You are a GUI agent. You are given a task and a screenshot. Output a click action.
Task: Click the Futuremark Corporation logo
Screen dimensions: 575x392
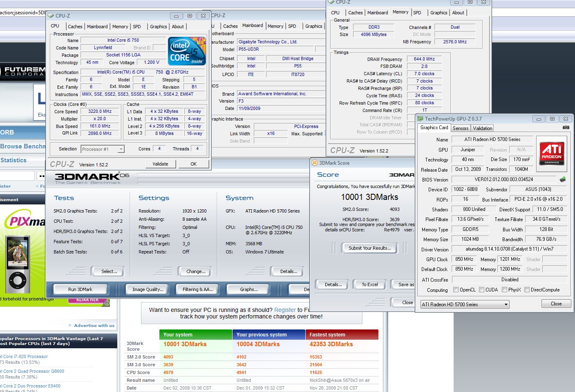point(22,72)
